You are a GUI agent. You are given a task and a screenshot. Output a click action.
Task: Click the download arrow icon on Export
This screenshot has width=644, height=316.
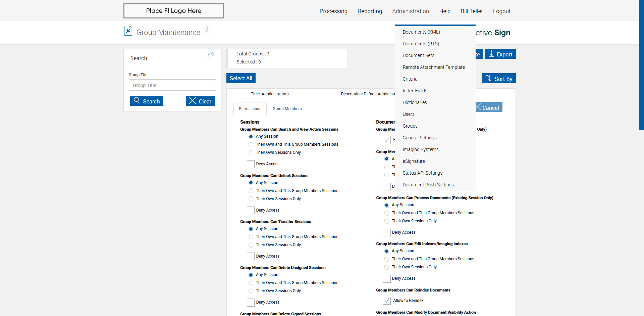tap(491, 54)
